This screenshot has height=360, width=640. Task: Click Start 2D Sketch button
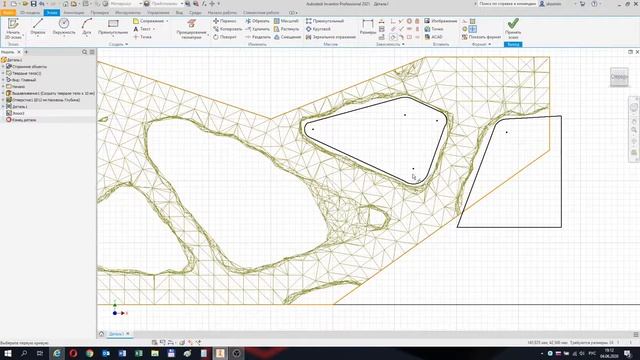(13, 28)
